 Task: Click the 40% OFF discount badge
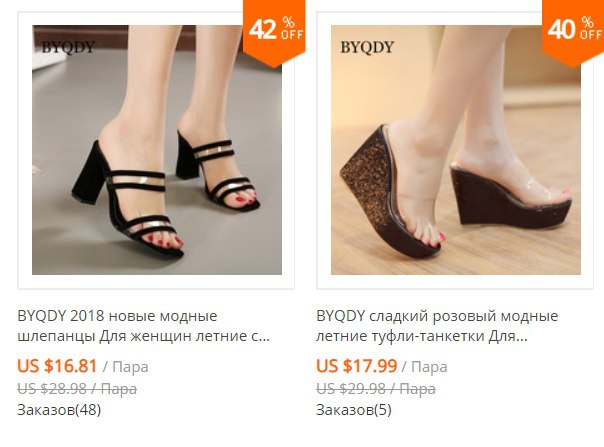click(573, 31)
